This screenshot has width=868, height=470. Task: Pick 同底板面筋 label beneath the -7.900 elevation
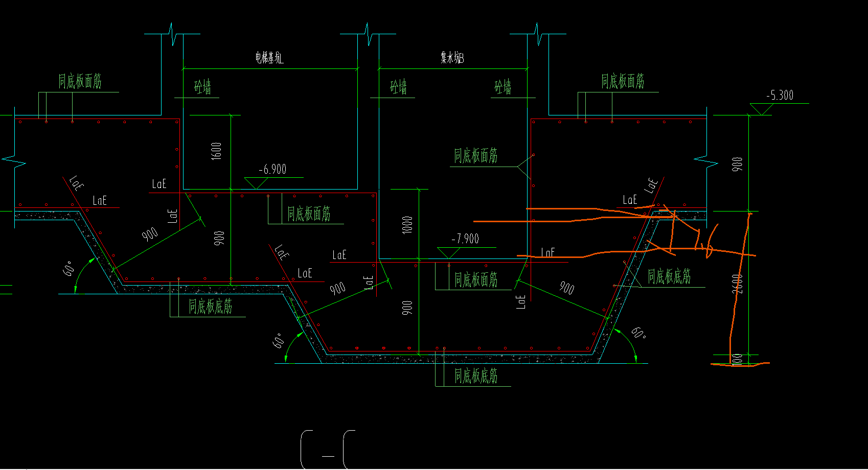tap(476, 279)
